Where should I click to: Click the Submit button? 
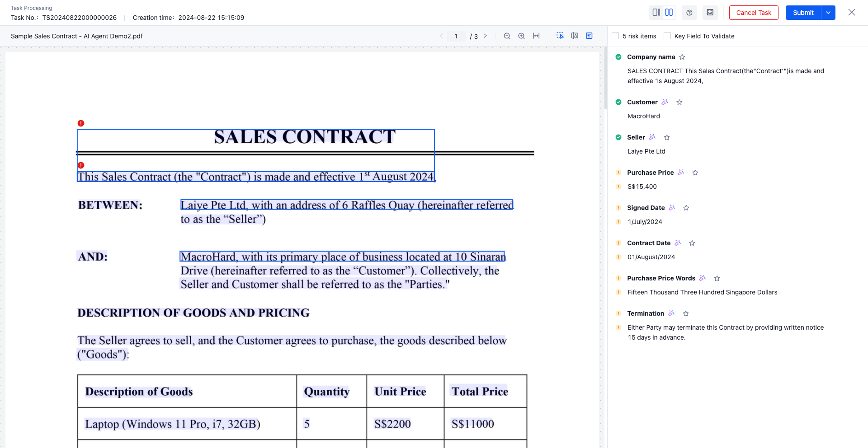click(x=803, y=13)
